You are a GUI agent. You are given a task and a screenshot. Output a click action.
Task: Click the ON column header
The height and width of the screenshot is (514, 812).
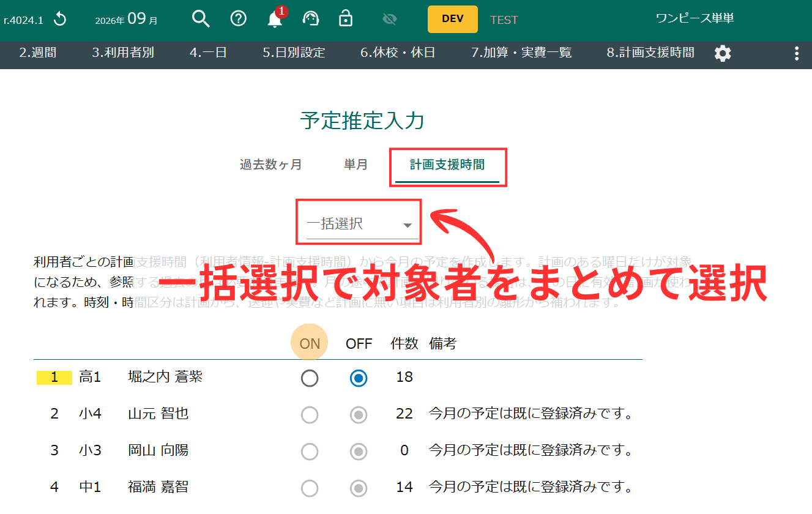click(x=310, y=343)
